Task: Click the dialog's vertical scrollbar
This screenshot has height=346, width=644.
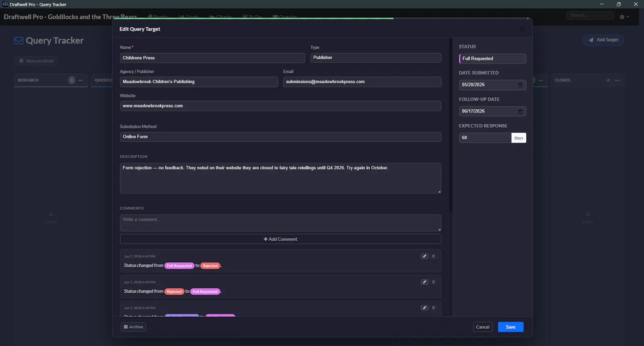Action: [451, 125]
